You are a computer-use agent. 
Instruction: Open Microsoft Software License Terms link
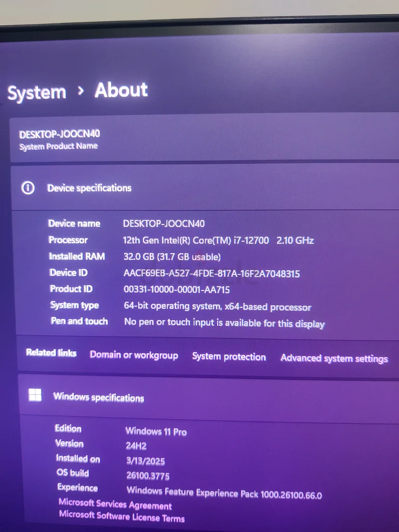(122, 516)
